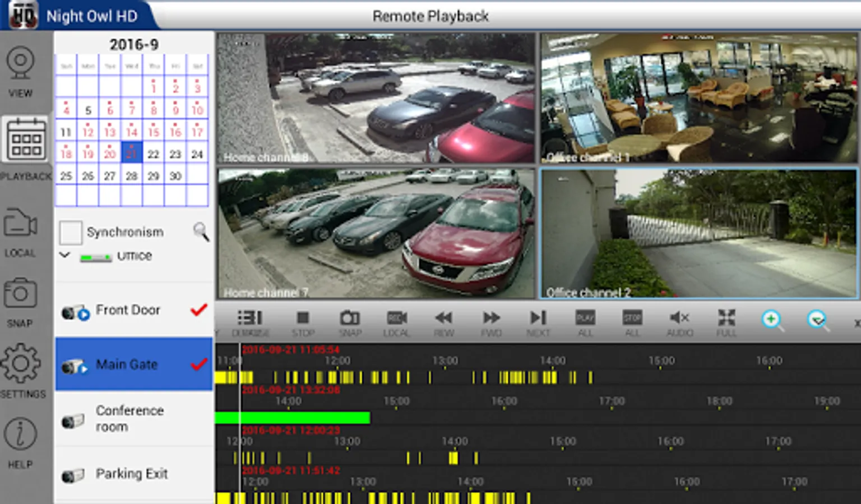The width and height of the screenshot is (861, 504).
Task: Uncheck the Front Door camera
Action: click(x=198, y=310)
